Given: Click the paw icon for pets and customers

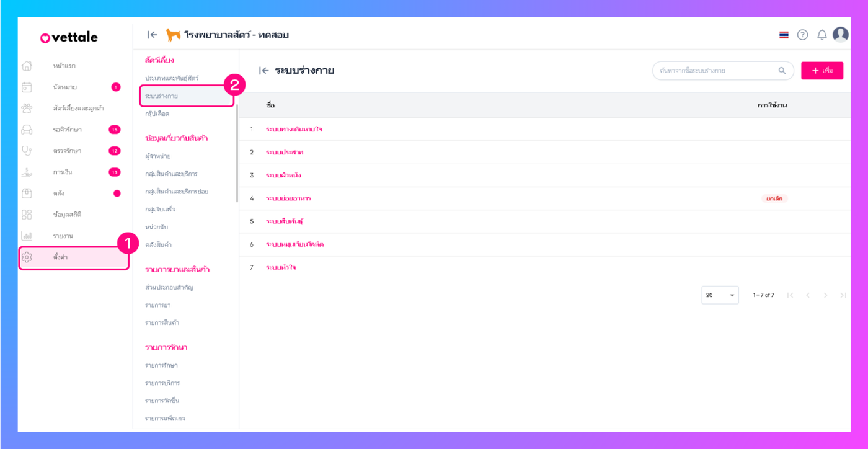Looking at the screenshot, I should (27, 109).
